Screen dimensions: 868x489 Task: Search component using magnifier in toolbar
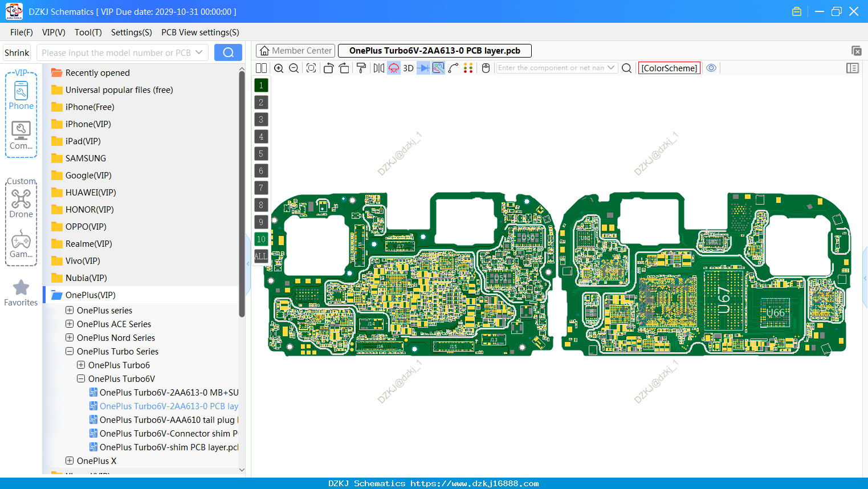coord(626,68)
